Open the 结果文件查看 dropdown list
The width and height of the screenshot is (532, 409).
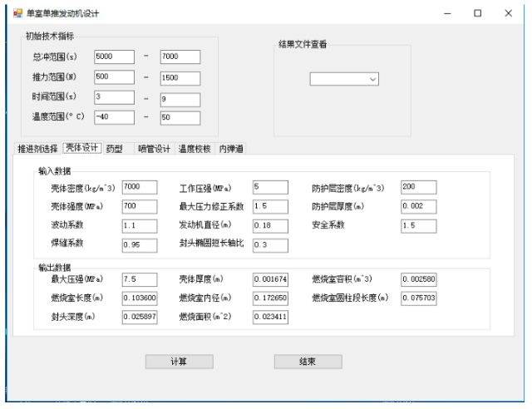click(345, 79)
